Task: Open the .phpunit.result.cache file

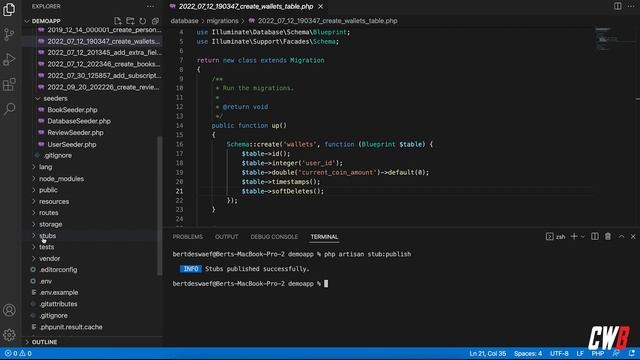Action: tap(71, 327)
